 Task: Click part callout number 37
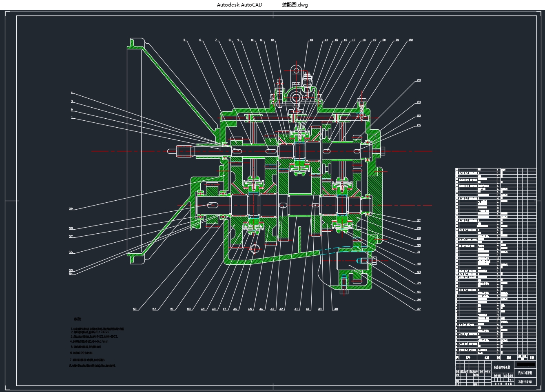click(x=419, y=309)
